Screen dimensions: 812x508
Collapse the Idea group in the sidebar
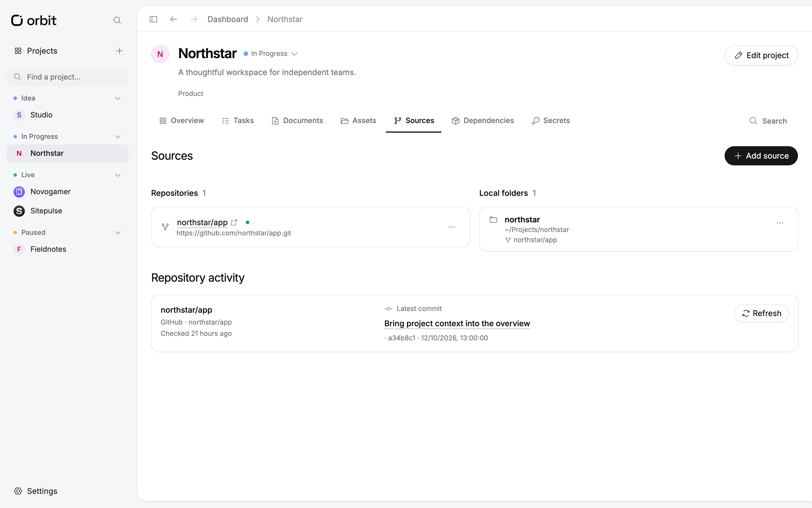[118, 98]
